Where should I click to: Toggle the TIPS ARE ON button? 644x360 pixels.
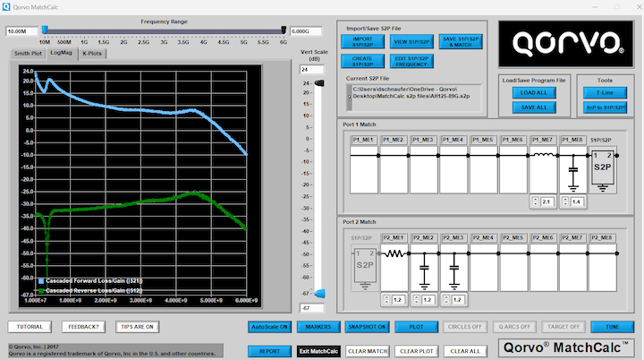[x=137, y=327]
